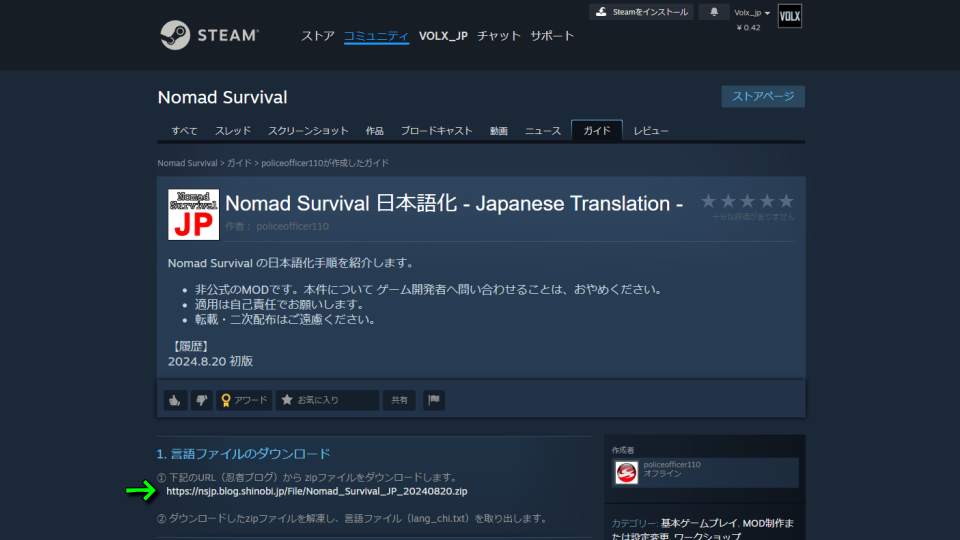Viewport: 960px width, 540px height.
Task: Switch to the 動画 tab
Action: pos(498,130)
